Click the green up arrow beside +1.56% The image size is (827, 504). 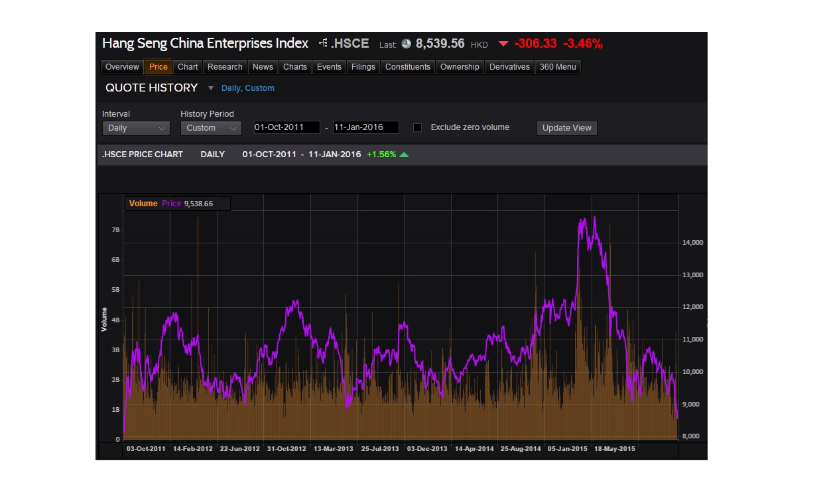pos(404,155)
